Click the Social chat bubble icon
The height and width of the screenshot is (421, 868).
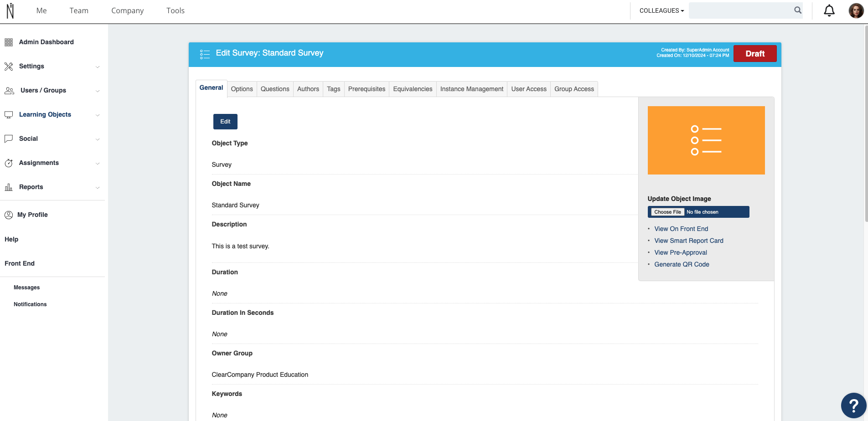pyautogui.click(x=9, y=139)
